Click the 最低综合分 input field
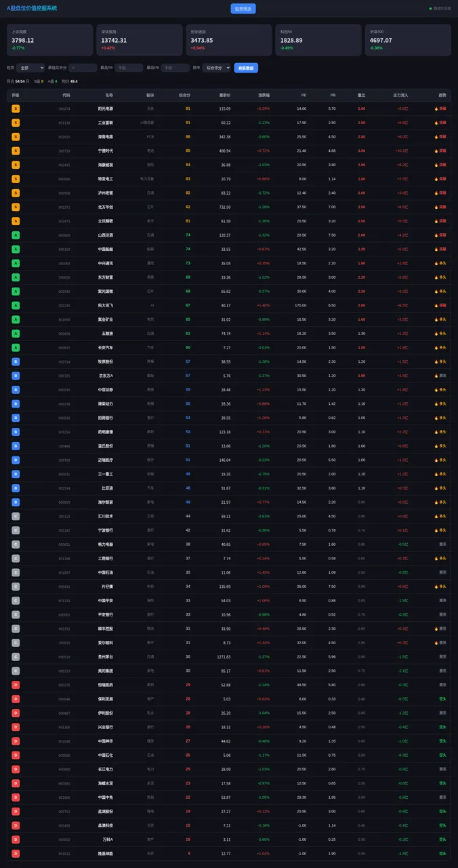The width and height of the screenshot is (458, 868). [83, 68]
